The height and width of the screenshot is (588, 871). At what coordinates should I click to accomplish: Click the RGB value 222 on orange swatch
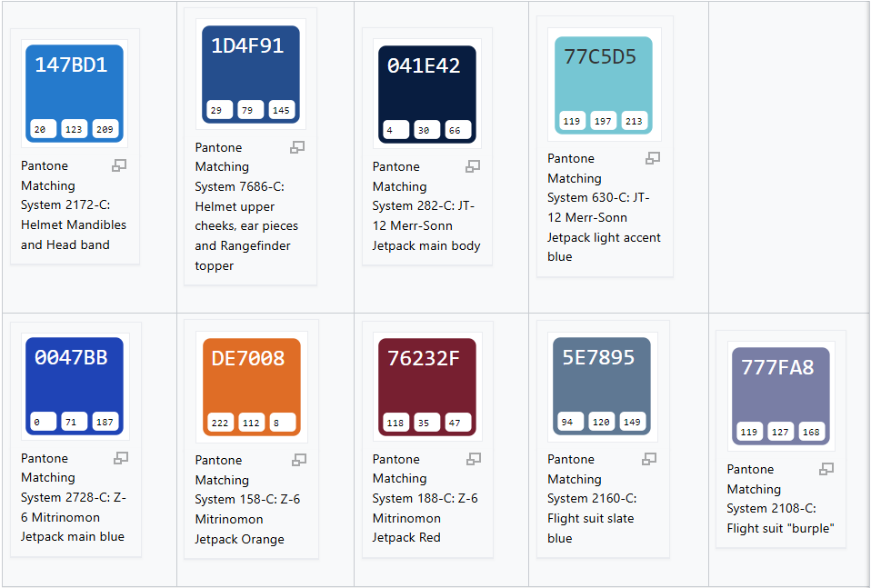(220, 423)
